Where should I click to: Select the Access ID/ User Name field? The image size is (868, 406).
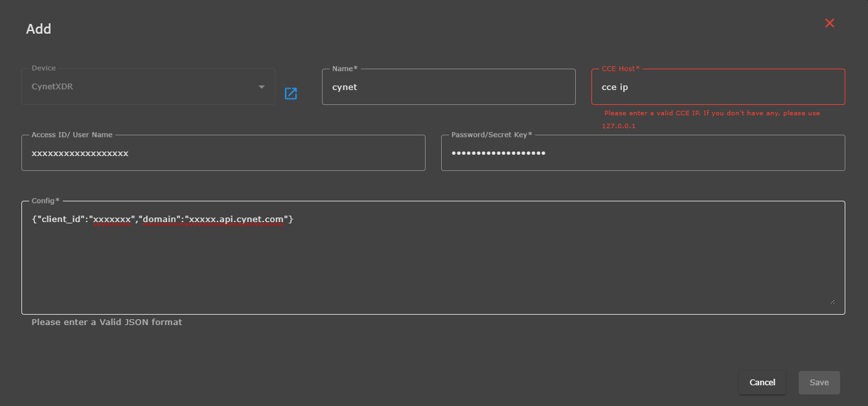pos(223,153)
